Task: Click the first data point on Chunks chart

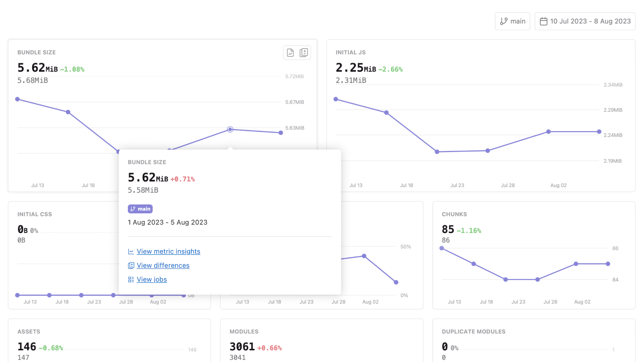Action: click(441, 248)
